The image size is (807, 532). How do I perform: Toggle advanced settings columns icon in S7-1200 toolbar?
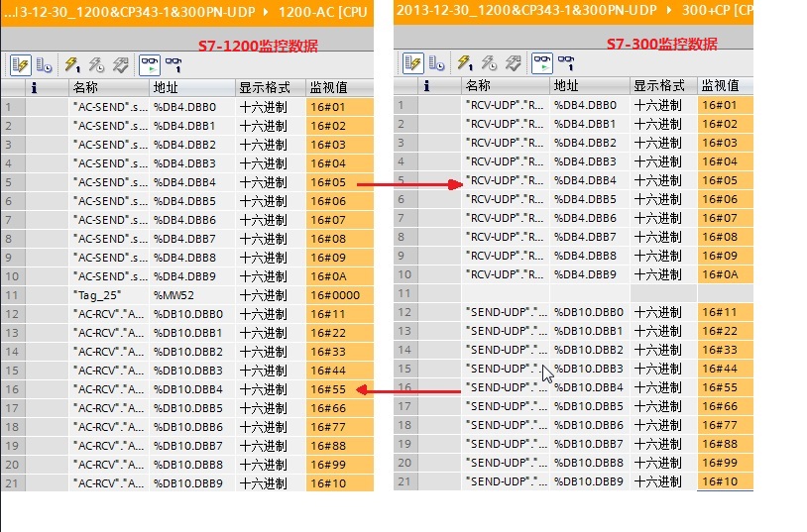(x=44, y=65)
